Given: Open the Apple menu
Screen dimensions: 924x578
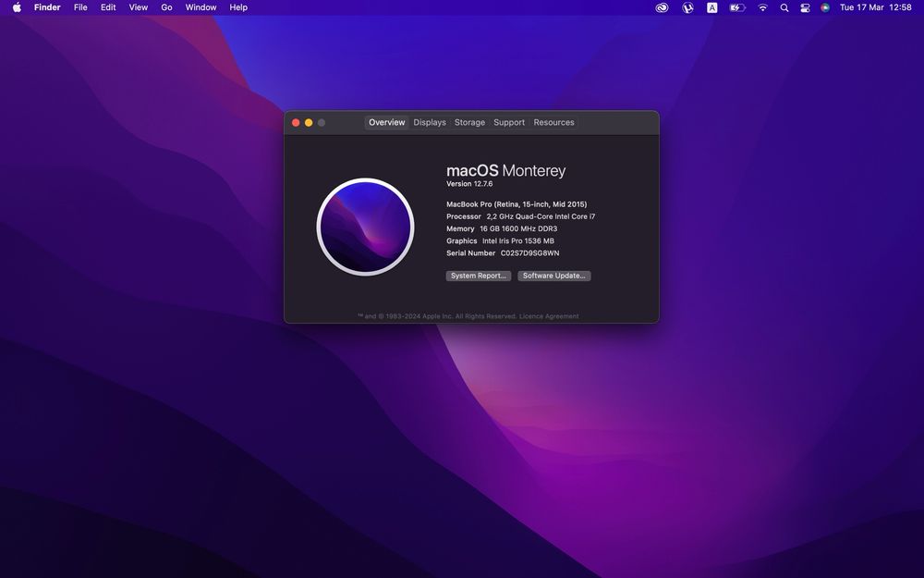Looking at the screenshot, I should click(x=17, y=7).
